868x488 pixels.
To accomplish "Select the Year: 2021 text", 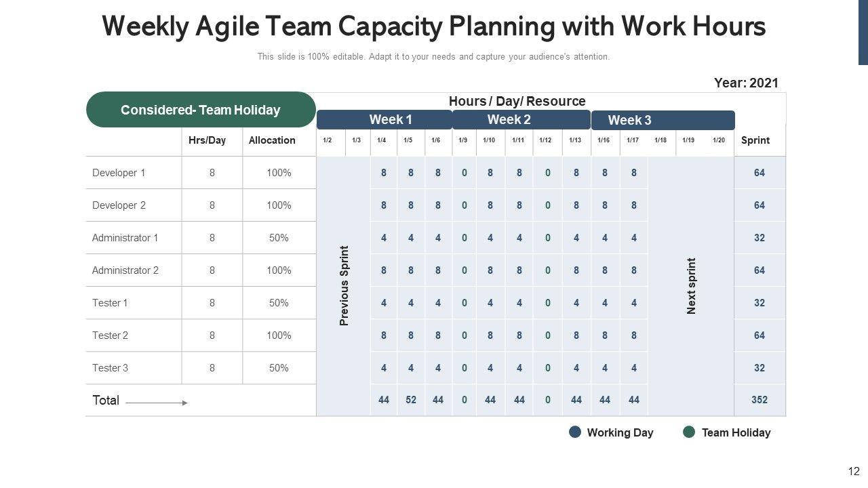I will click(x=746, y=83).
